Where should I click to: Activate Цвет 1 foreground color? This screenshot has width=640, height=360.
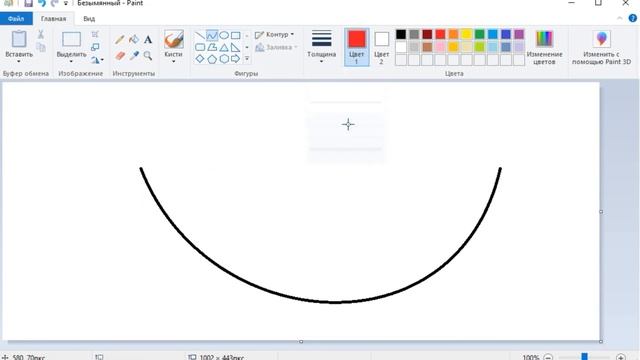(357, 47)
